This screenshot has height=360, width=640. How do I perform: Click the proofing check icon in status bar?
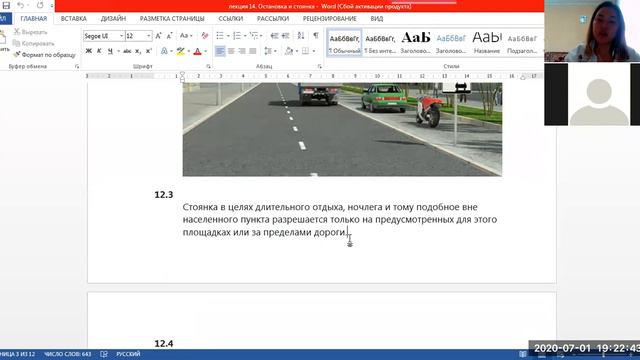104,354
